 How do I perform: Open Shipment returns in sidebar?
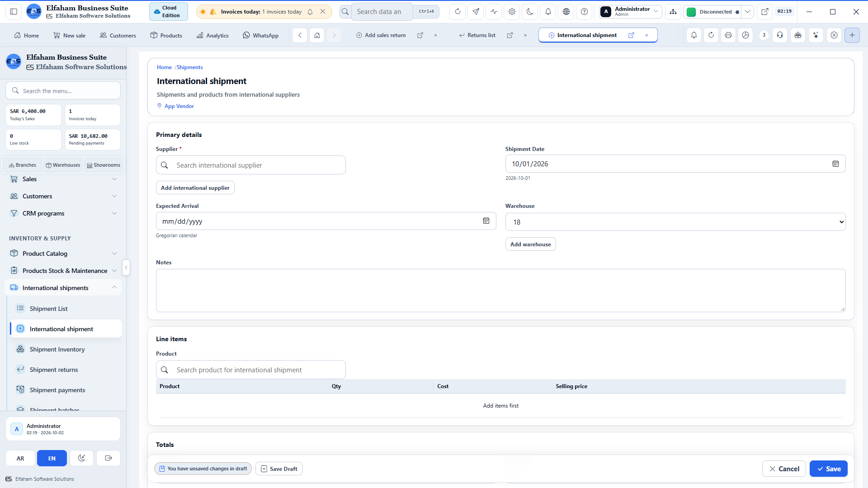click(x=66, y=370)
